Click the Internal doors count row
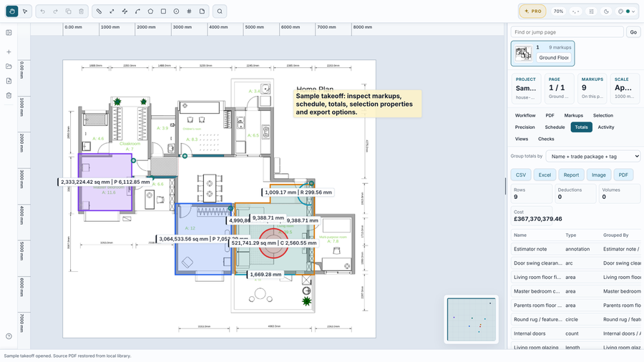644x362 pixels. coord(576,333)
